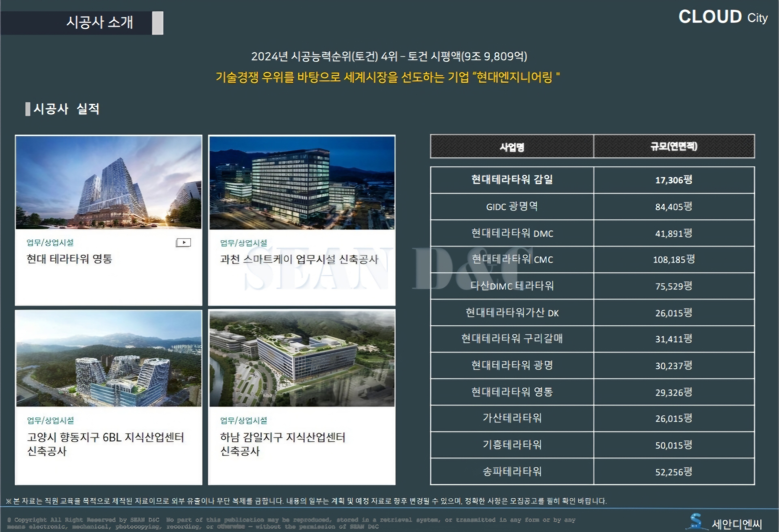Image resolution: width=779 pixels, height=532 pixels.
Task: Select the 다산DIMC 테라타워 table cell
Action: tap(512, 286)
